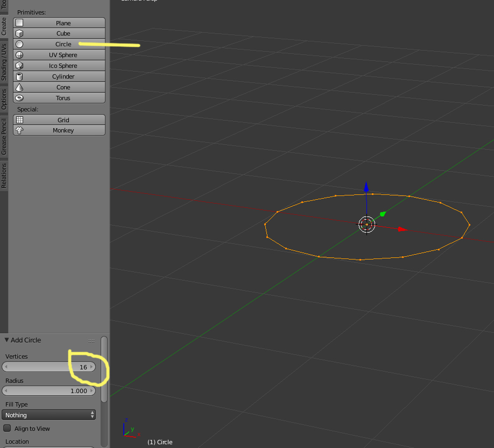Image resolution: width=494 pixels, height=448 pixels.
Task: Click the red X-axis manipulator arrow
Action: coord(403,229)
